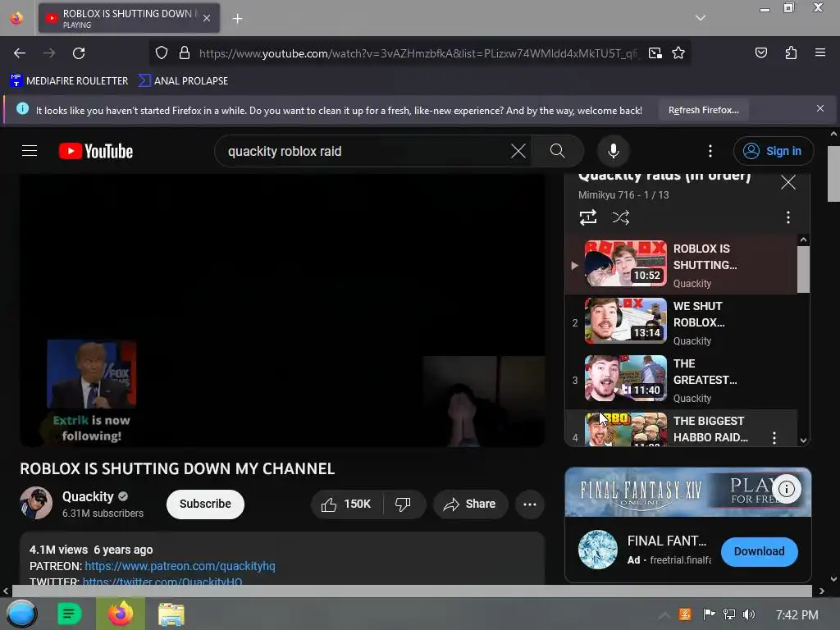840x630 pixels.
Task: Open Action Center flag icon
Action: 708,614
